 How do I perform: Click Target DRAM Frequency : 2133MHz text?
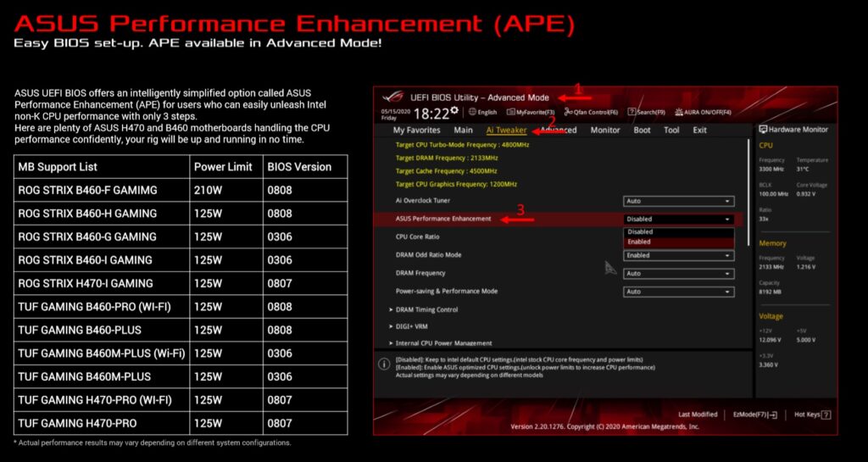[448, 158]
